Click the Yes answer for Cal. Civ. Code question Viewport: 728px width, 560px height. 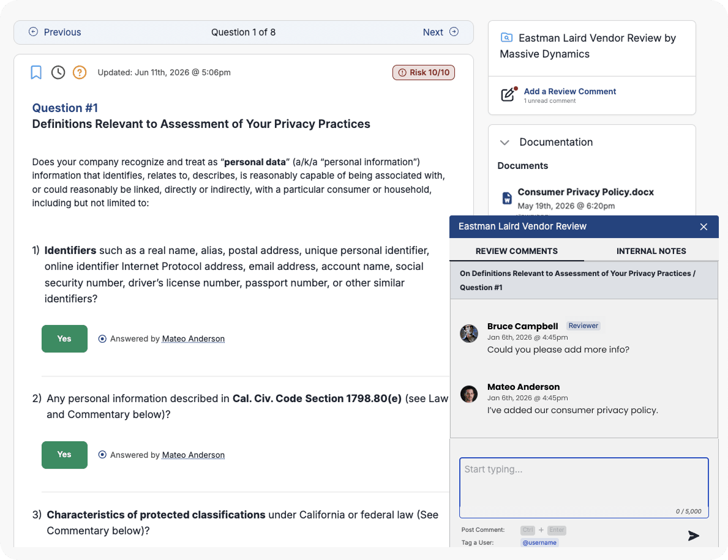(x=64, y=455)
